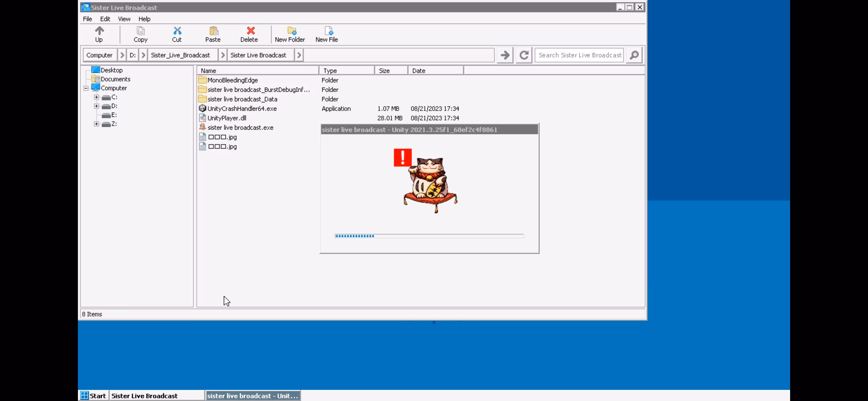This screenshot has height=401, width=868.
Task: Click the Start button on taskbar
Action: pos(93,396)
